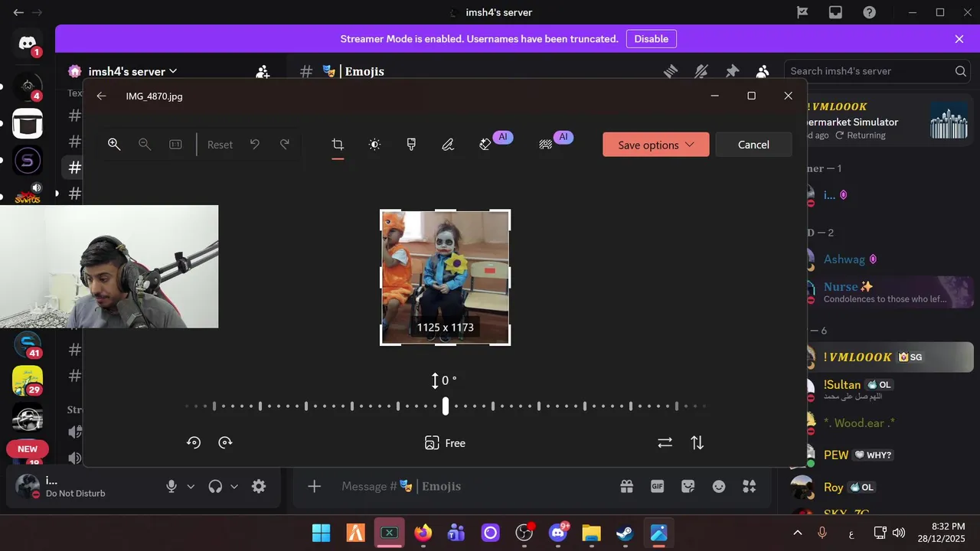Go back from IMG_4870.jpg editor

tap(101, 96)
